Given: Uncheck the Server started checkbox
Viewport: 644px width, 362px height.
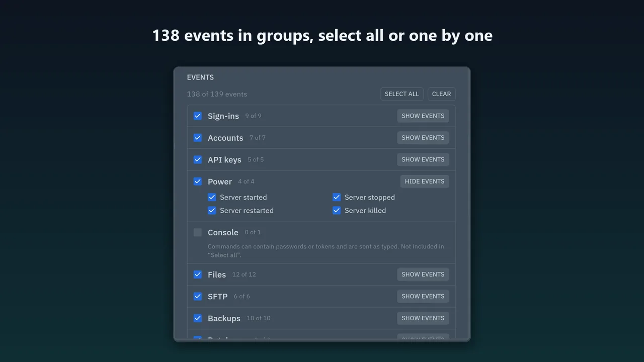Looking at the screenshot, I should click(212, 197).
